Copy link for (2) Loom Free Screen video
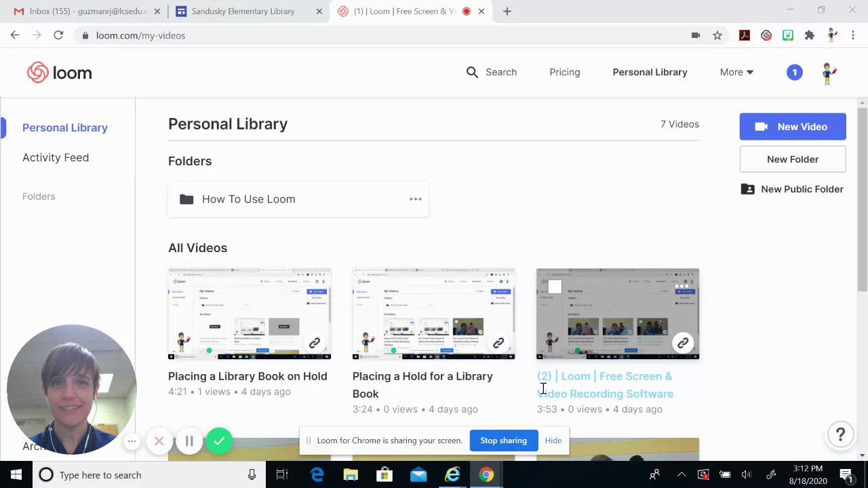The width and height of the screenshot is (868, 488). [683, 343]
